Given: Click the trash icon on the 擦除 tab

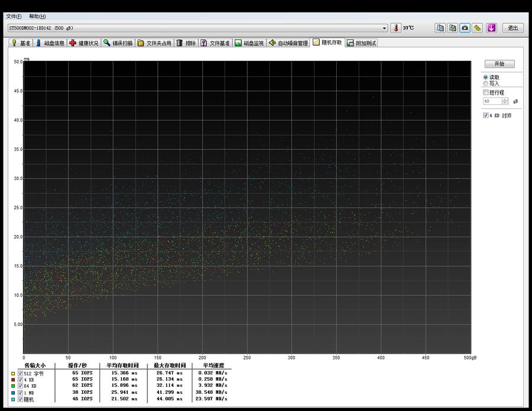Looking at the screenshot, I should pyautogui.click(x=179, y=43).
